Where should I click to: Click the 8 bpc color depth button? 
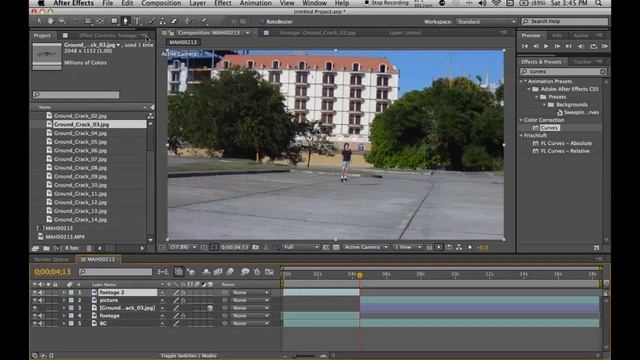tap(72, 248)
